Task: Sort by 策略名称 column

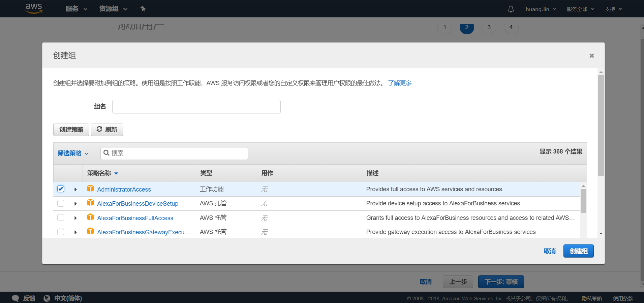Action: pyautogui.click(x=102, y=173)
